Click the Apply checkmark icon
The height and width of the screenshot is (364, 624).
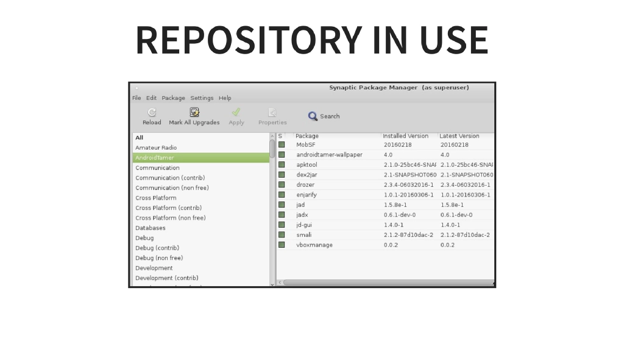coord(236,111)
